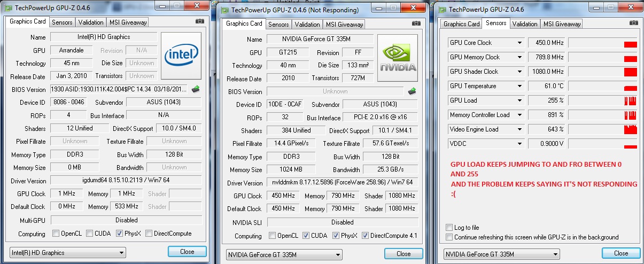This screenshot has width=644, height=264.
Task: Click the NVIDIA logo image
Action: (398, 57)
